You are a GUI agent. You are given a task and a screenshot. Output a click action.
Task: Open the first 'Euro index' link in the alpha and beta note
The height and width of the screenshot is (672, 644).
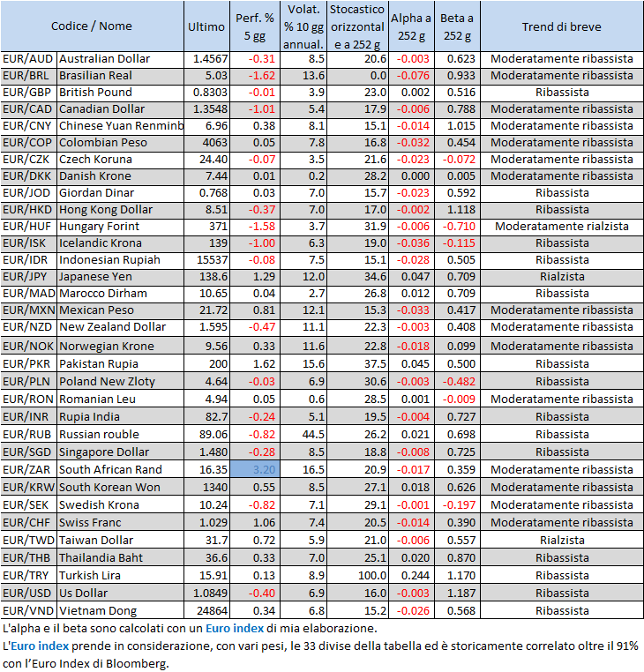[235, 628]
